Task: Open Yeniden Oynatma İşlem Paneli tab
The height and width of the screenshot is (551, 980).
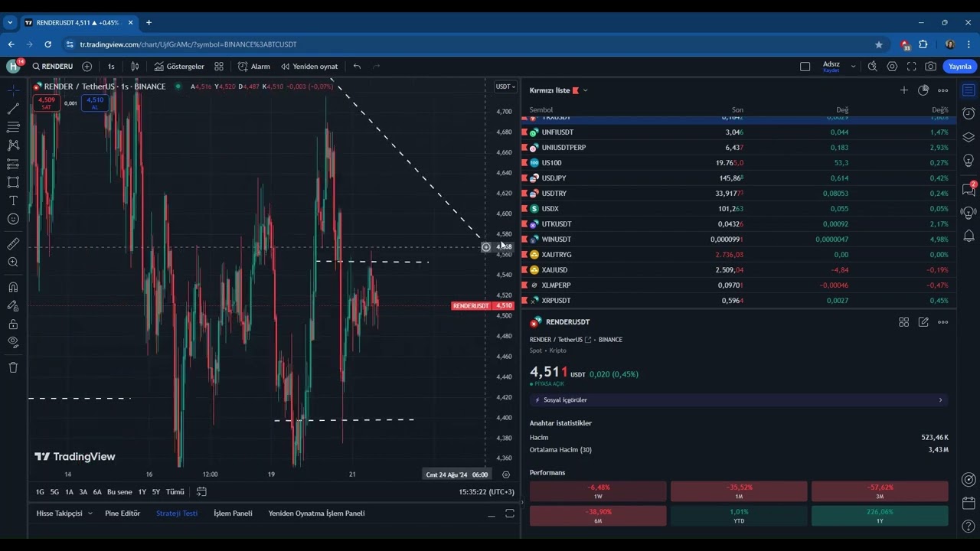Action: coord(316,514)
